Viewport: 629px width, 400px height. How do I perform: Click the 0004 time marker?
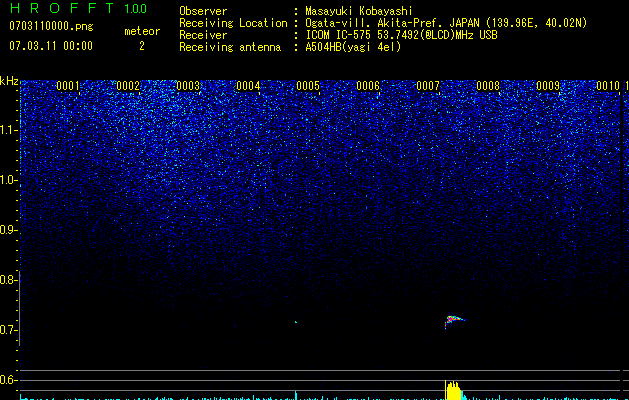coord(248,86)
